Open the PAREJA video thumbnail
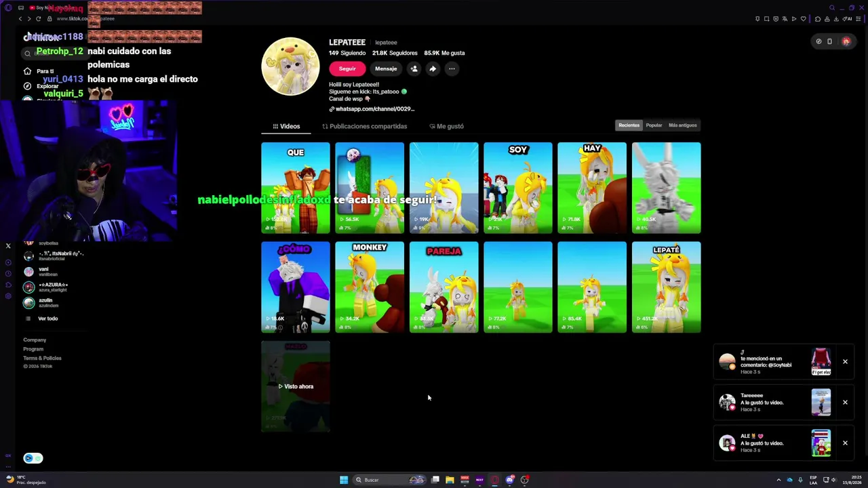Image resolution: width=868 pixels, height=488 pixels. tap(444, 287)
